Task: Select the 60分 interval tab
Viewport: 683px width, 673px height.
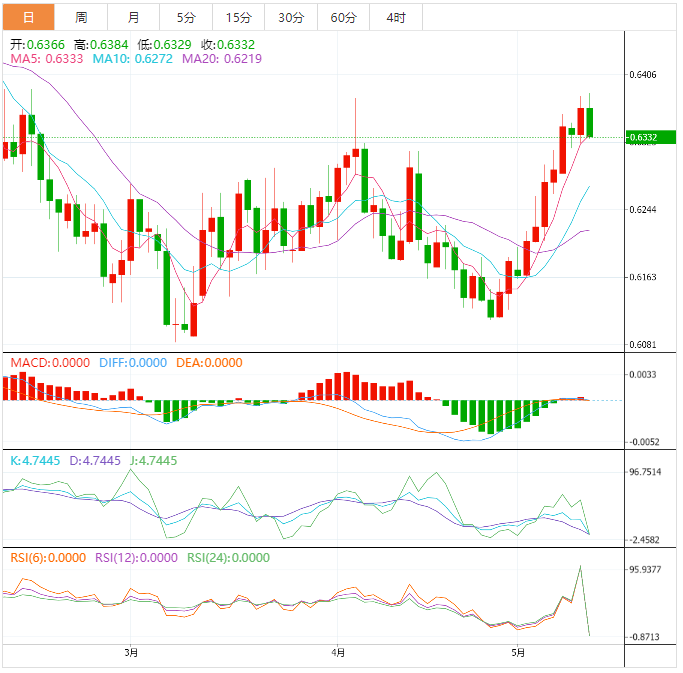Action: (343, 17)
